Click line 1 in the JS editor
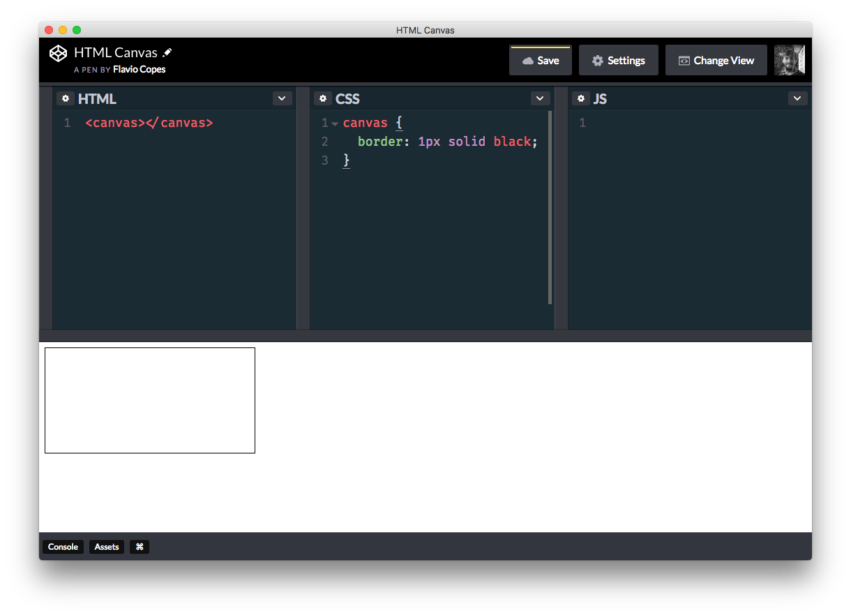 [x=691, y=123]
